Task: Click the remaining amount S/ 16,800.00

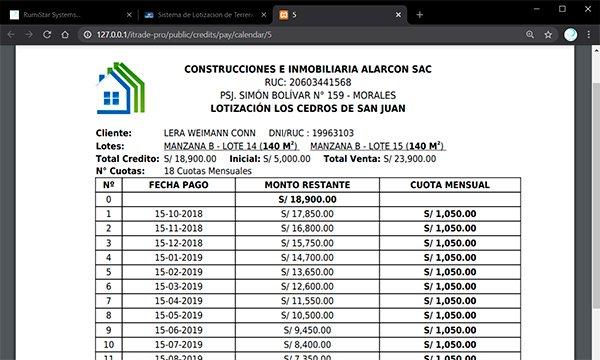Action: (307, 228)
